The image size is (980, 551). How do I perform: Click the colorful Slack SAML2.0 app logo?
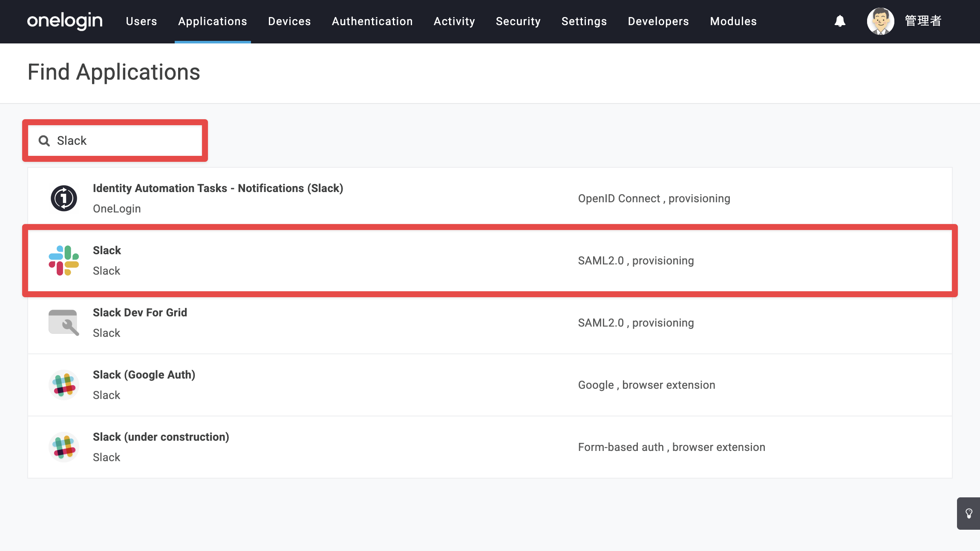coord(64,261)
